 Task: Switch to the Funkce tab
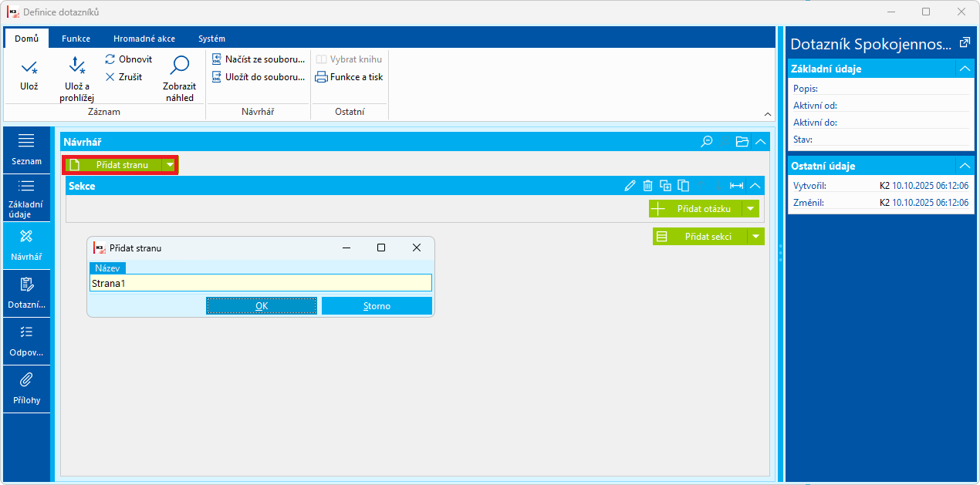76,39
